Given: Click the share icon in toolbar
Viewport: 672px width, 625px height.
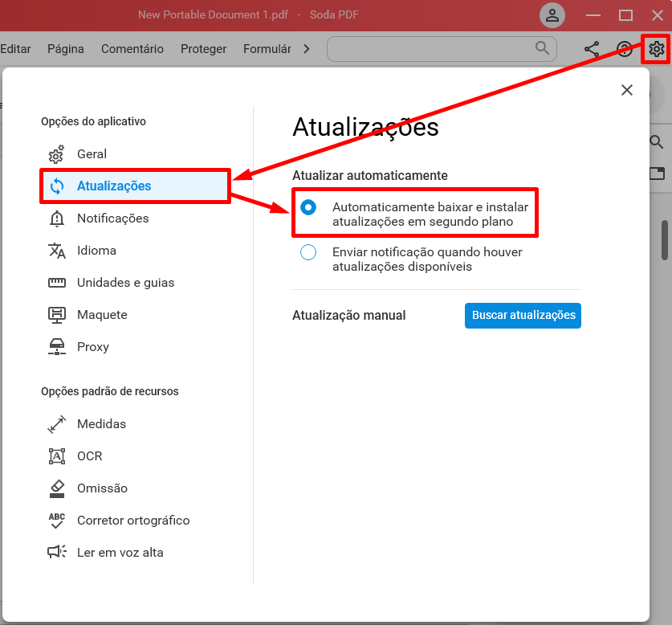Looking at the screenshot, I should click(x=592, y=49).
